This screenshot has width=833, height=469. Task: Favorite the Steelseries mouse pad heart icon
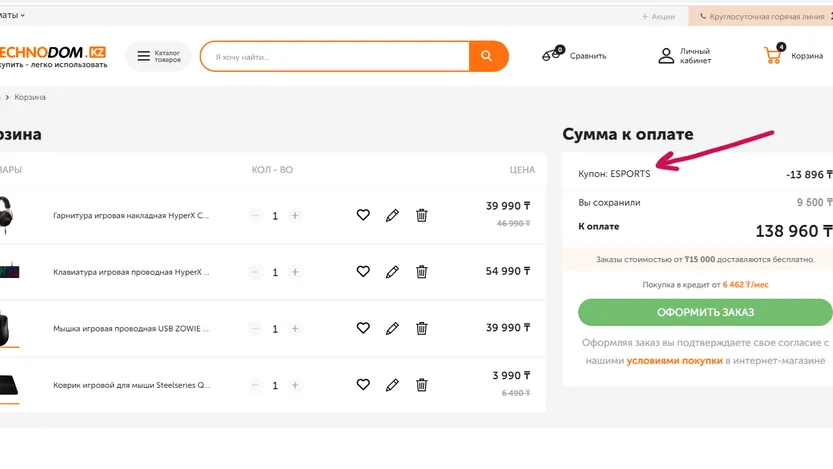point(363,385)
